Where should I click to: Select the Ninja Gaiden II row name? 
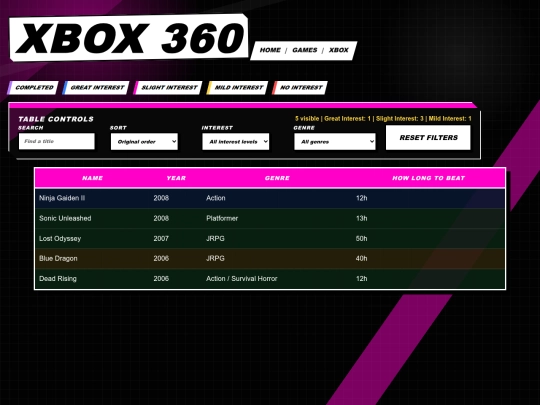click(x=62, y=198)
